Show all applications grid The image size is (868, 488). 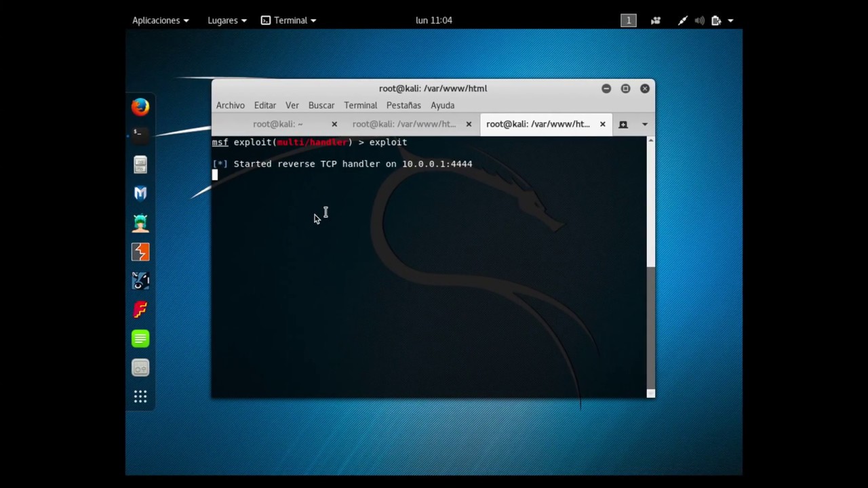pos(140,396)
